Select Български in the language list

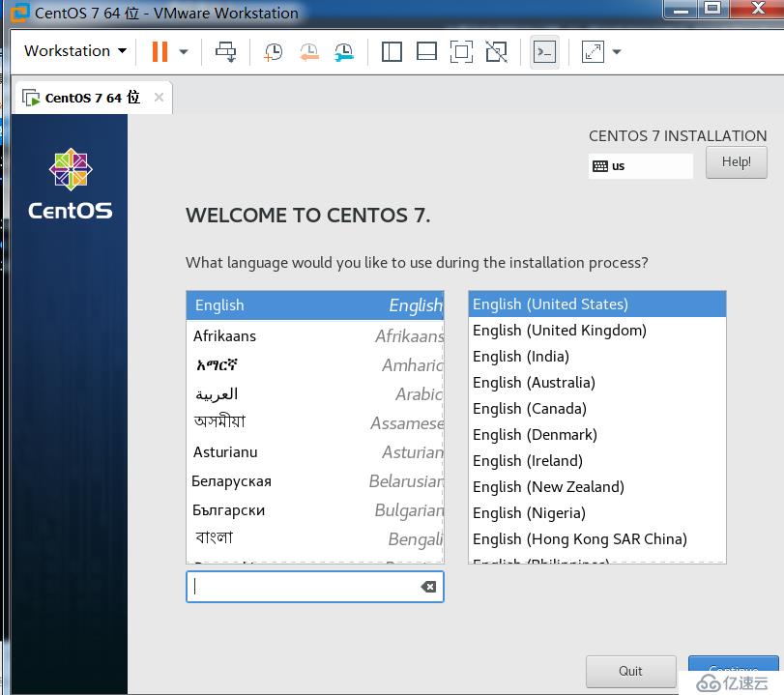tap(314, 510)
